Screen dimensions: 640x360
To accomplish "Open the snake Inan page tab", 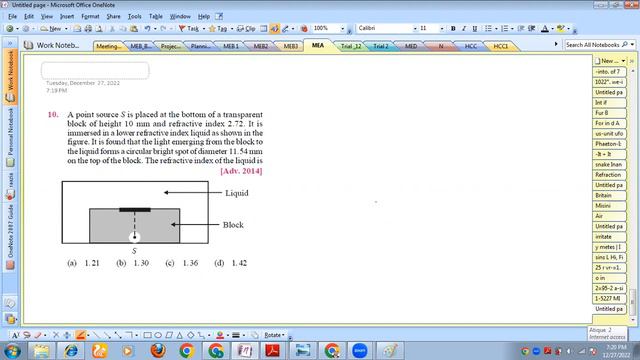I will point(609,164).
